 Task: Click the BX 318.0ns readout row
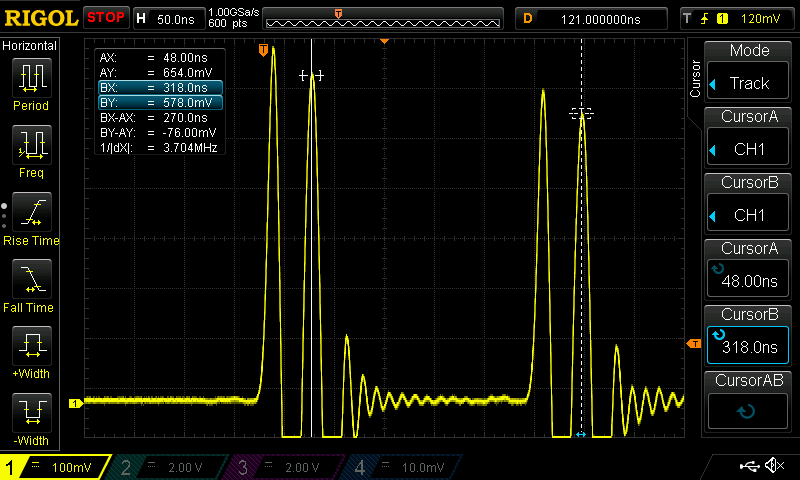(159, 88)
